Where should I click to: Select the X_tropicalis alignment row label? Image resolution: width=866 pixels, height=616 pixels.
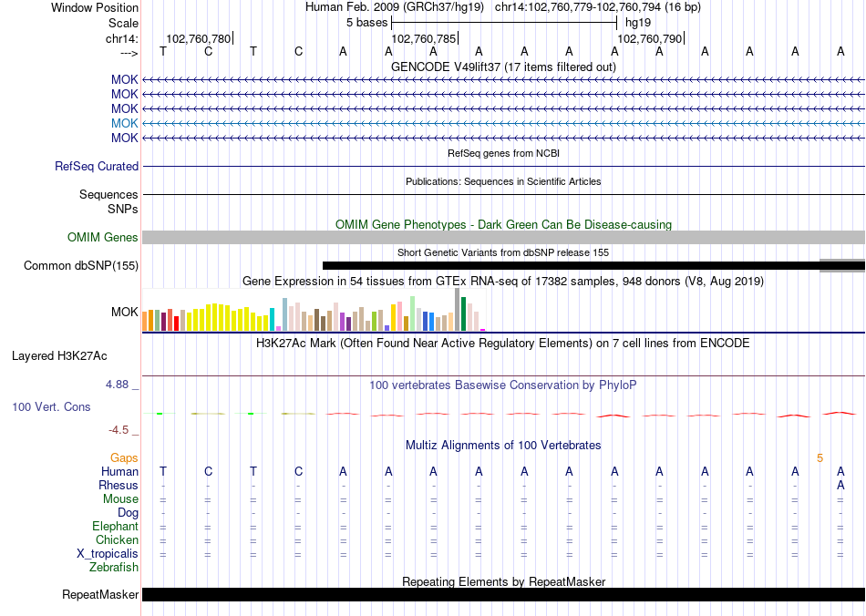pyautogui.click(x=108, y=554)
